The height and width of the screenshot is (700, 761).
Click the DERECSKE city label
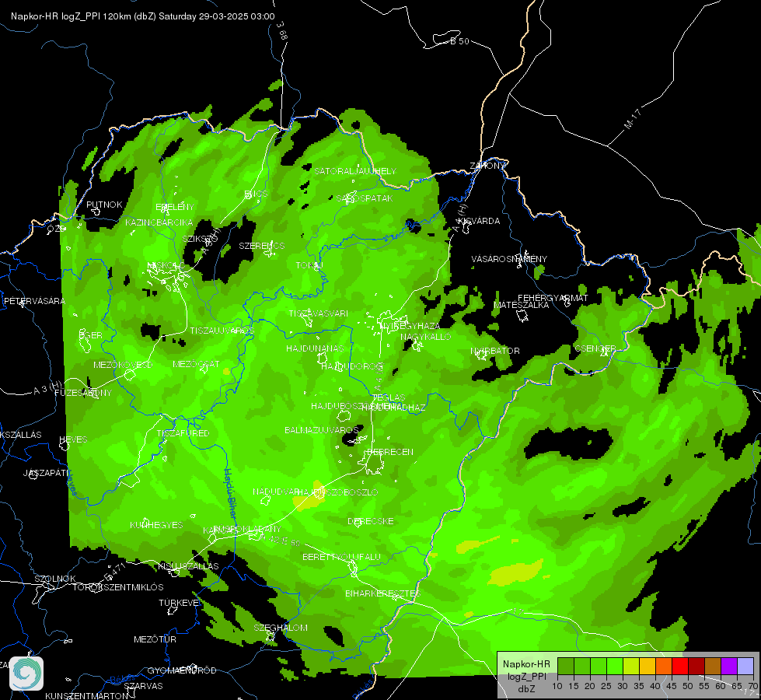click(x=371, y=521)
